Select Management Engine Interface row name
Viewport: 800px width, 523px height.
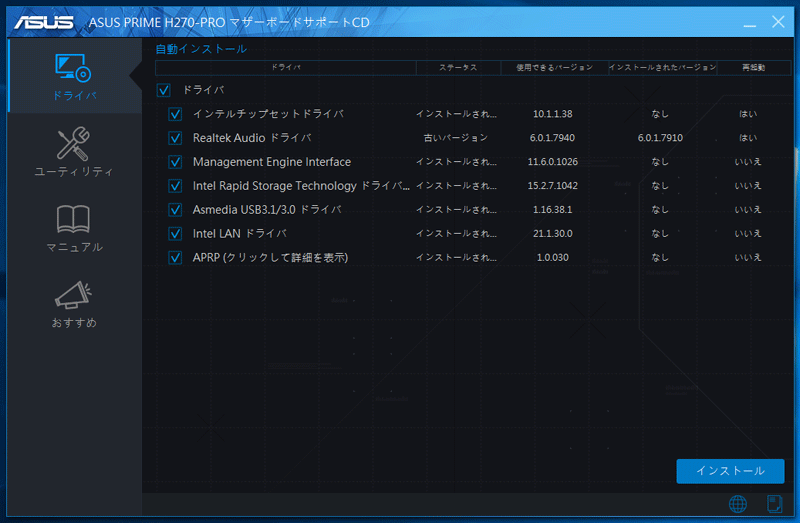[272, 162]
